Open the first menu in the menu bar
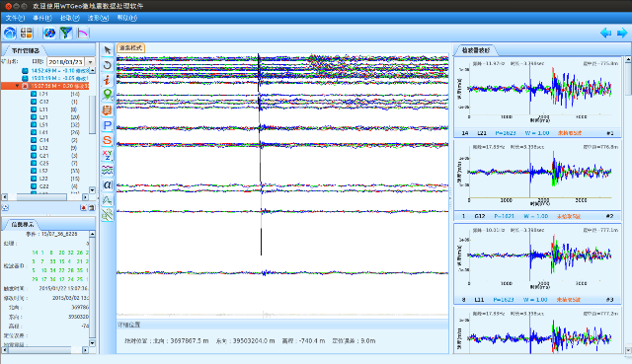Image resolution: width=632 pixels, height=364 pixels. click(x=16, y=18)
